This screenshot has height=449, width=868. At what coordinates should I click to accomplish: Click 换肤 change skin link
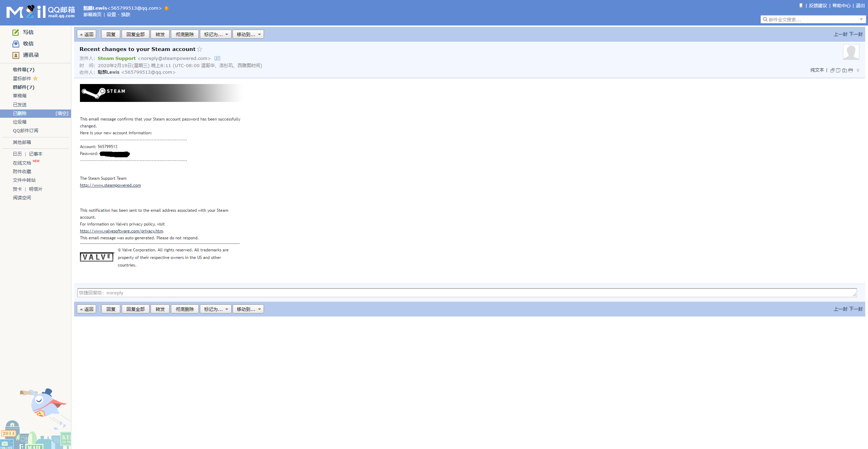click(126, 14)
